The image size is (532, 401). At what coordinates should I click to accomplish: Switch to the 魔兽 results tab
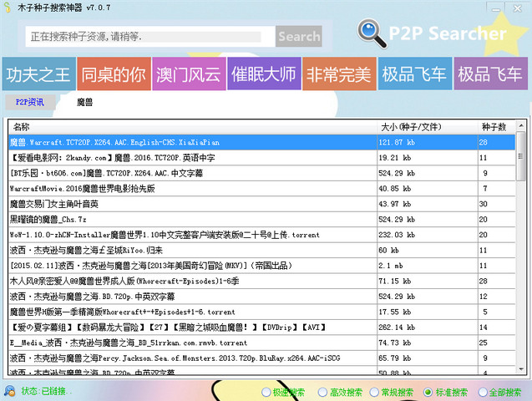[x=84, y=102]
